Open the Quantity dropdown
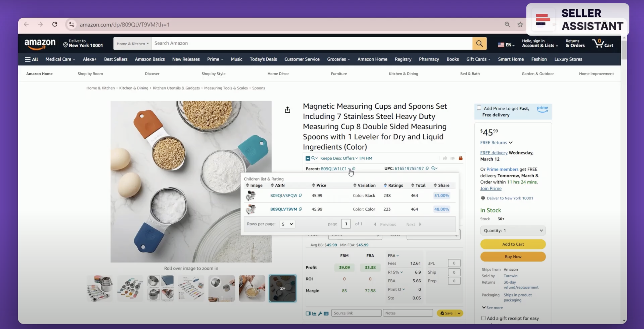 (513, 230)
